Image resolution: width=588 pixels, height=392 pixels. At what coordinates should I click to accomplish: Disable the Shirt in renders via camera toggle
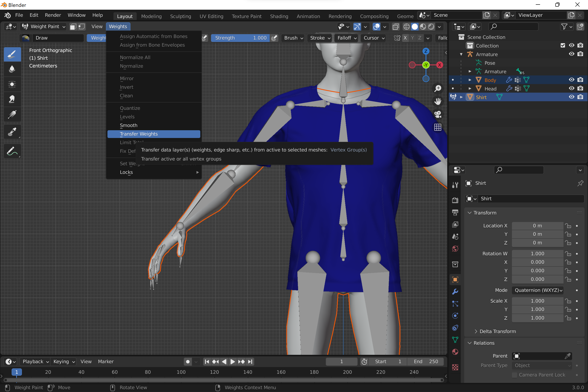click(x=580, y=97)
